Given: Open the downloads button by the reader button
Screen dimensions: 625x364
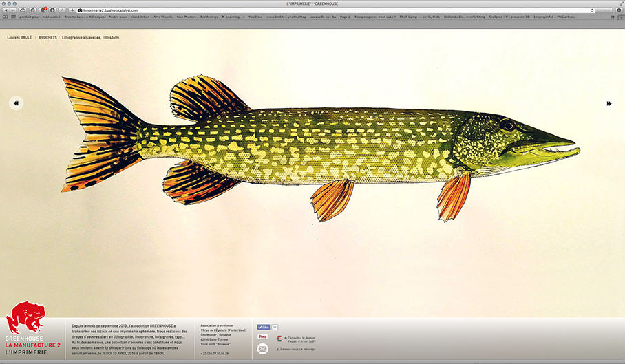Looking at the screenshot, I should click(x=619, y=10).
